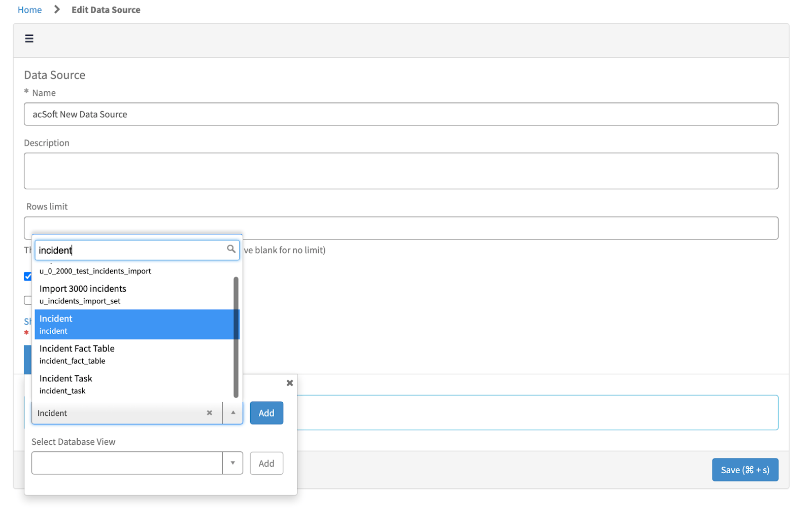Click the Edit Data Source breadcrumb label
This screenshot has width=812, height=527.
click(106, 9)
